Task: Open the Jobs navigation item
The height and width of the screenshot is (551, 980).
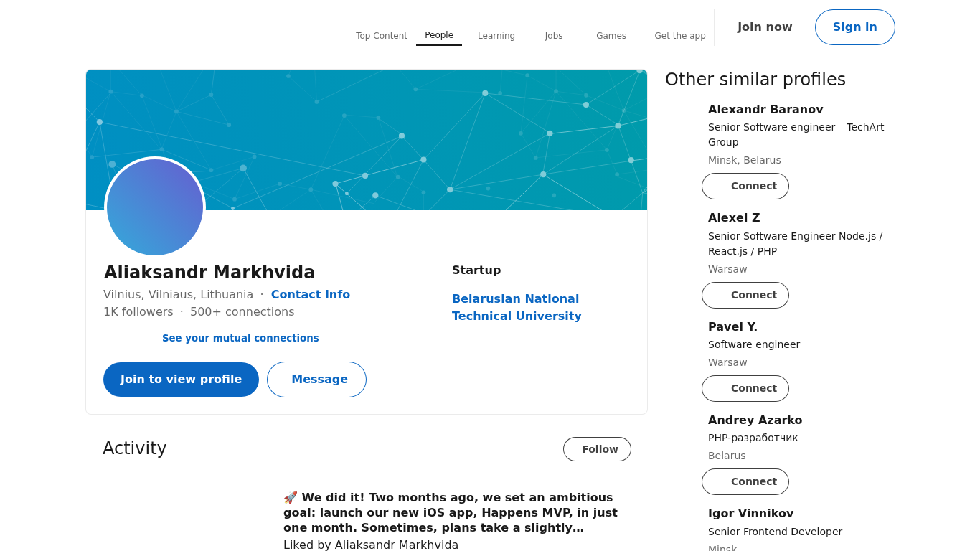Action: pos(554,36)
